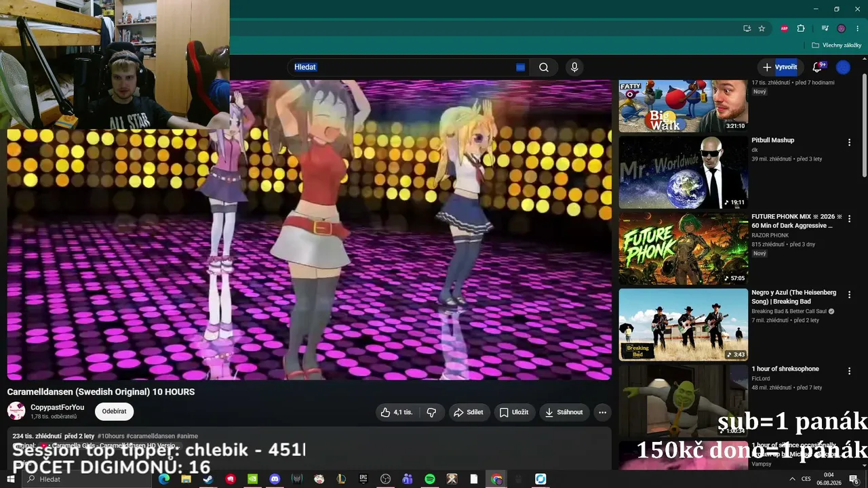Open Negro y Azul video title

pos(794,297)
